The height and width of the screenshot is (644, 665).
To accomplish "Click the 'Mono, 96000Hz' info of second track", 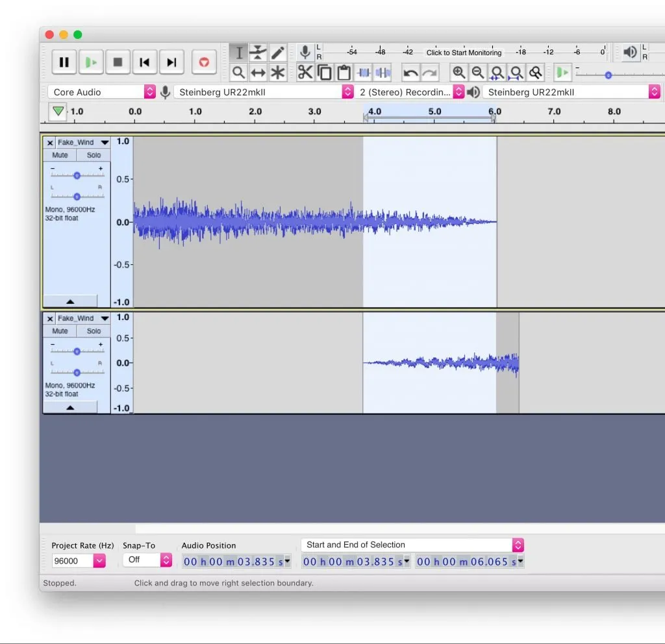I will coord(70,386).
